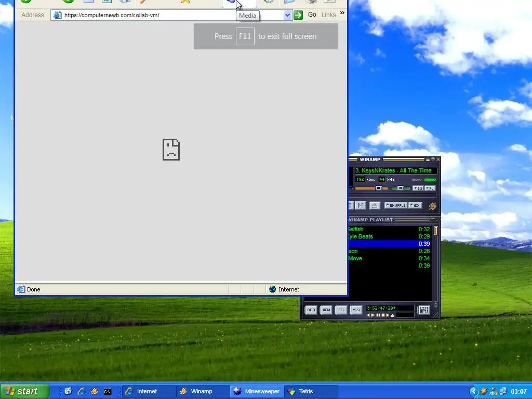The width and height of the screenshot is (532, 399).
Task: Click the Winamp system tray icon
Action: coord(484,392)
